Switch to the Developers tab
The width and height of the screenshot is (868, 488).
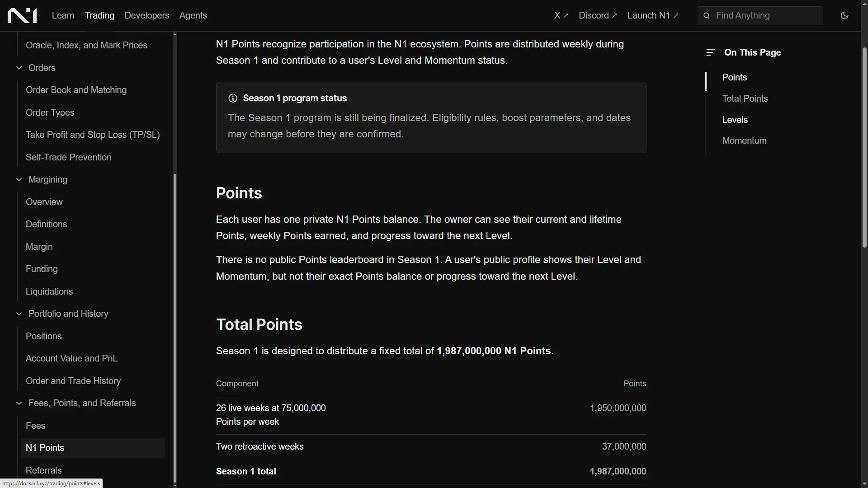pyautogui.click(x=146, y=15)
